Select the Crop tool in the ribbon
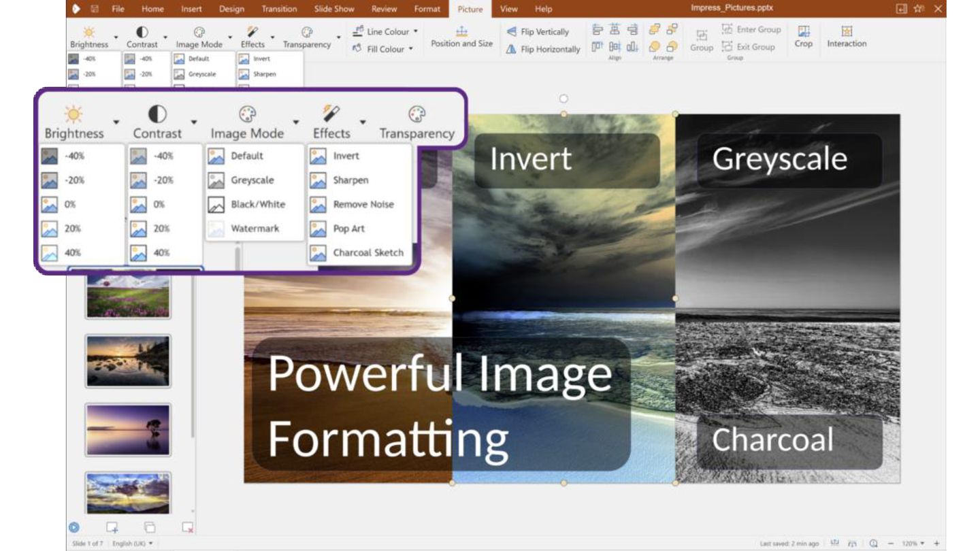This screenshot has width=980, height=551. pos(803,36)
